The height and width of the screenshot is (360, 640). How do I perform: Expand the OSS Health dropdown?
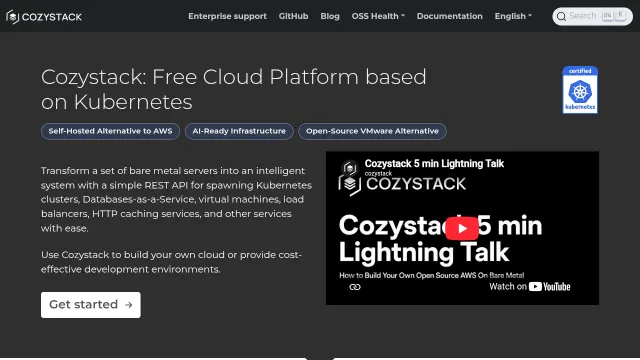click(x=378, y=16)
